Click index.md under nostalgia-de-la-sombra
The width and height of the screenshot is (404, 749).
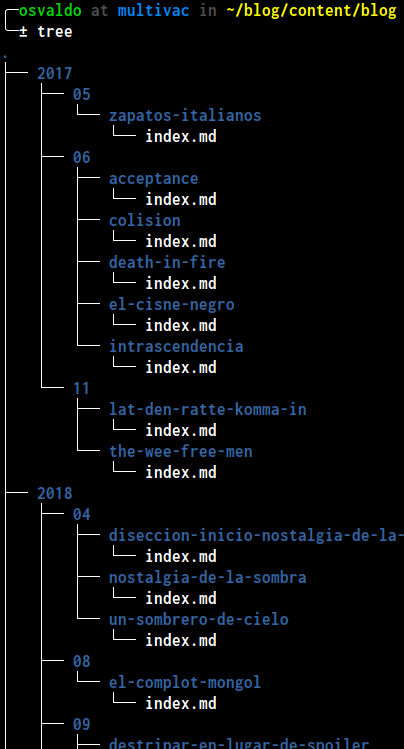tap(181, 599)
